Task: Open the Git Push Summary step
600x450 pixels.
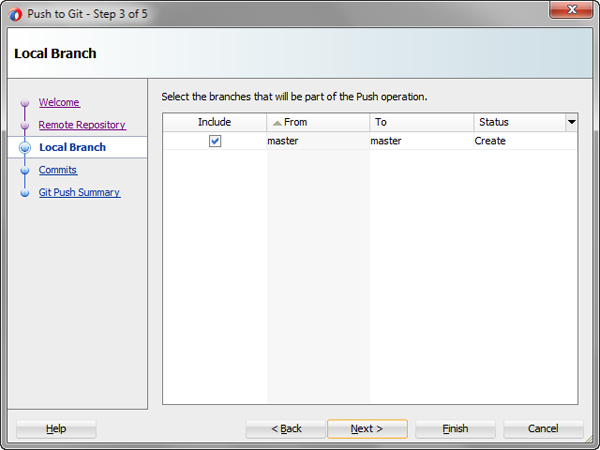Action: pos(79,192)
